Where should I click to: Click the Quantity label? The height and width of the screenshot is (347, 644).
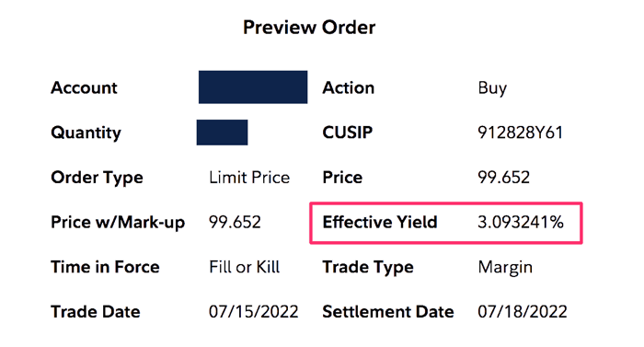86,133
